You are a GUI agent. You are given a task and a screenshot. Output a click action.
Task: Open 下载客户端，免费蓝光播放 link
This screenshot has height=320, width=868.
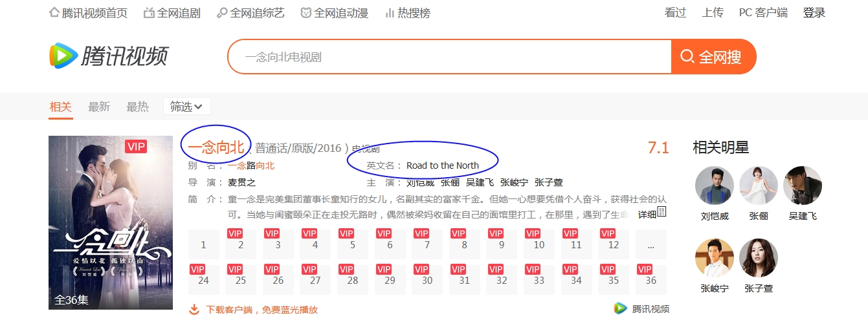pyautogui.click(x=262, y=310)
